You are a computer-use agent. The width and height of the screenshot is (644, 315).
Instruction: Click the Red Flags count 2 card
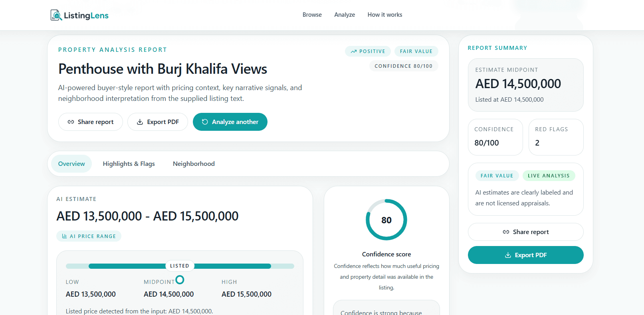pyautogui.click(x=556, y=137)
